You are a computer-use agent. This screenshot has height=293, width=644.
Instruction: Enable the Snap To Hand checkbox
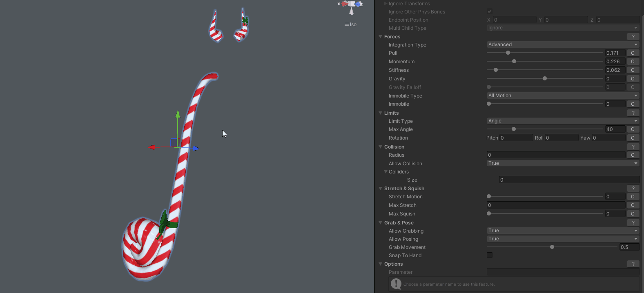[489, 255]
